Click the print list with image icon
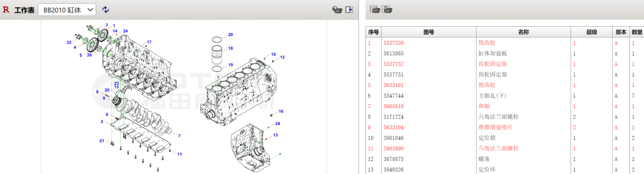 point(387,9)
